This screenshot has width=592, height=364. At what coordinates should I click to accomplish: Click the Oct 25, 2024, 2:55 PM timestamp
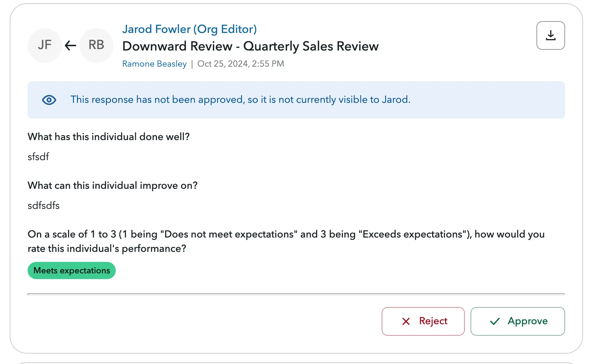point(241,64)
